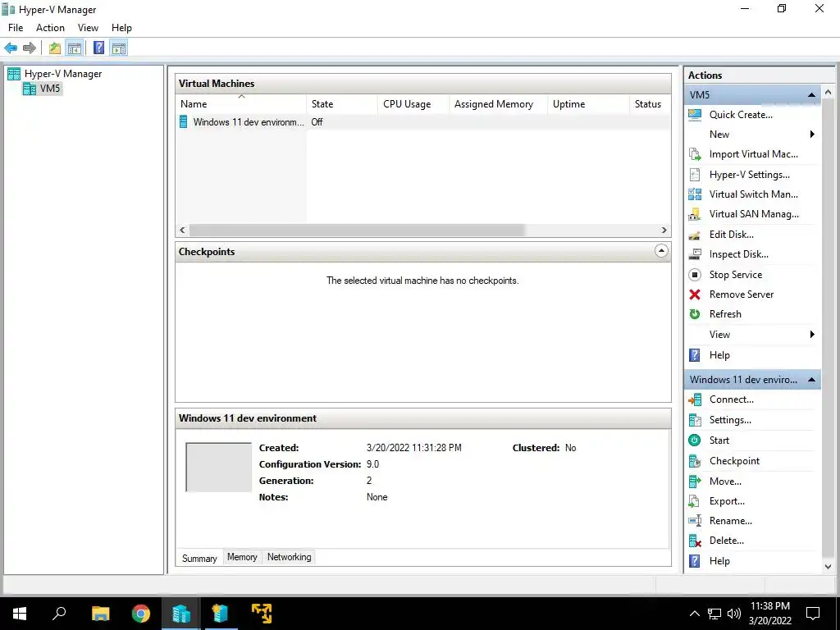
Task: Click the Hyper-V Settings document icon
Action: 695,175
